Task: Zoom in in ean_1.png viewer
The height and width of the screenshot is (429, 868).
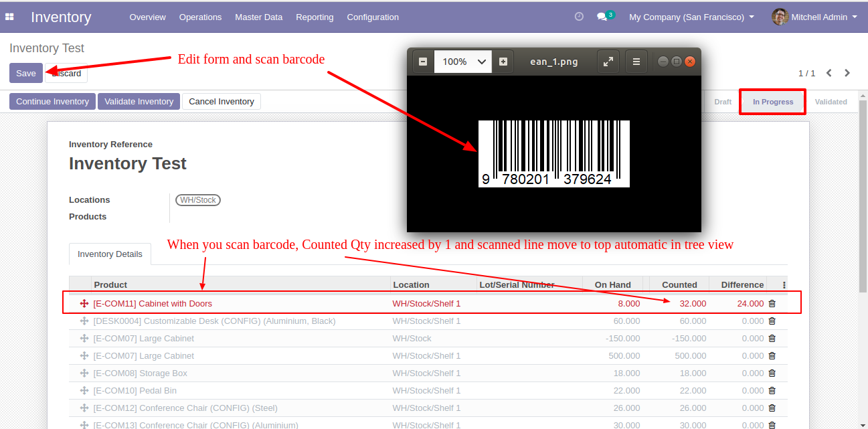Action: pos(503,62)
